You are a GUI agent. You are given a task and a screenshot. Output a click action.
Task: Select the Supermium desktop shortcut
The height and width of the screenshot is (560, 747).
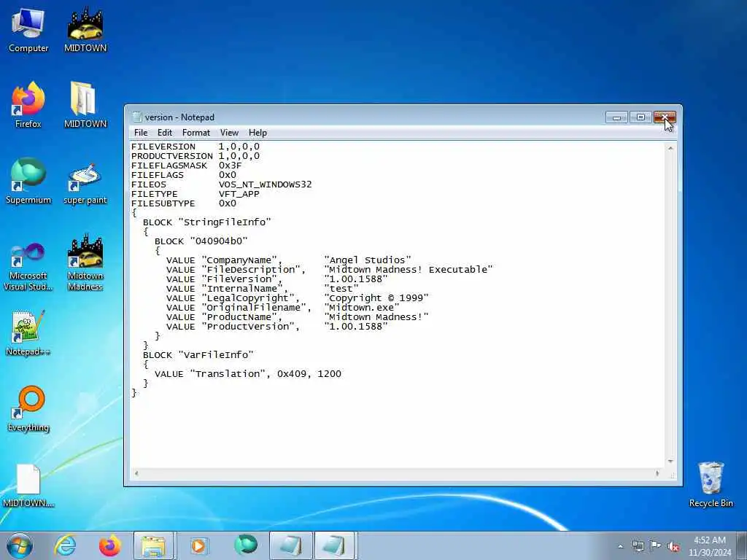point(28,181)
